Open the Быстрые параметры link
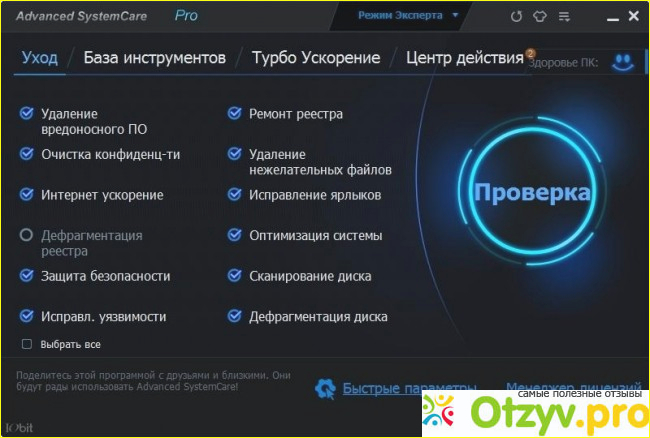Image resolution: width=650 pixels, height=438 pixels. pyautogui.click(x=403, y=388)
